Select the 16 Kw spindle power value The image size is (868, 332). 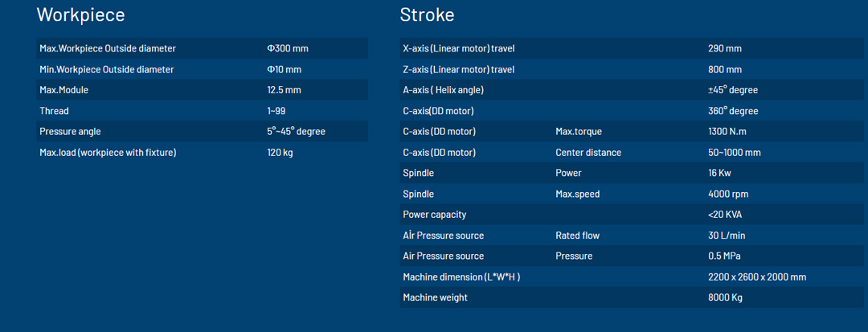click(719, 173)
